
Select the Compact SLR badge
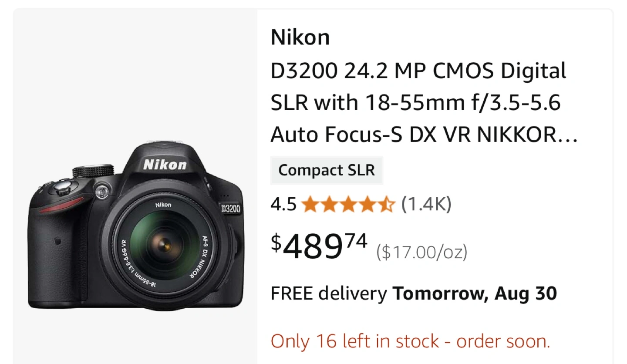[x=327, y=170]
